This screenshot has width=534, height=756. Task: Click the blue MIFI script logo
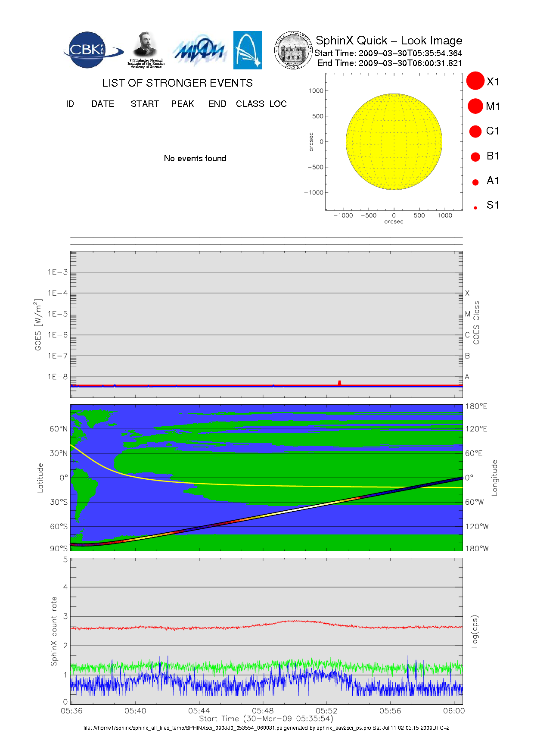(199, 51)
